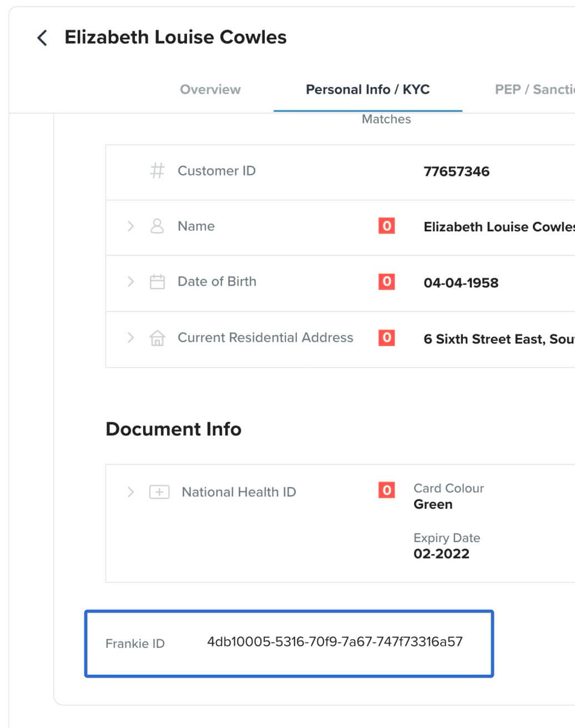Click the red zero badge for Date of Birth
The width and height of the screenshot is (575, 728).
click(386, 281)
